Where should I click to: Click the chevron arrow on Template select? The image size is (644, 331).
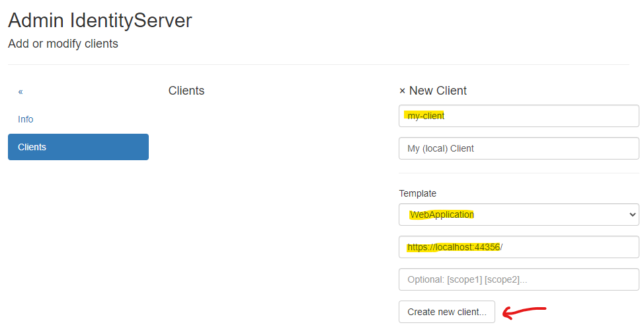[632, 214]
